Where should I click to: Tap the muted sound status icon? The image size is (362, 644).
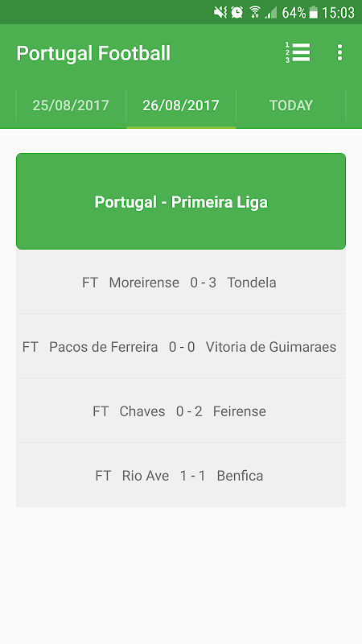click(220, 12)
